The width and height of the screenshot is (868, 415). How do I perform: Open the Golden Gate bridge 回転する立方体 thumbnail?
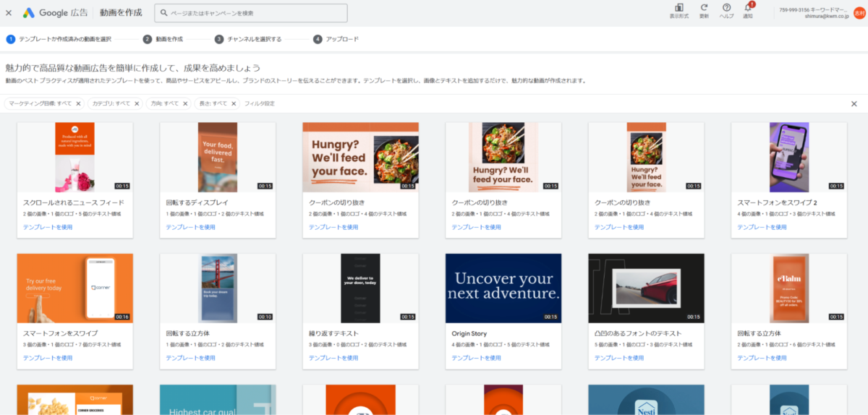click(218, 288)
